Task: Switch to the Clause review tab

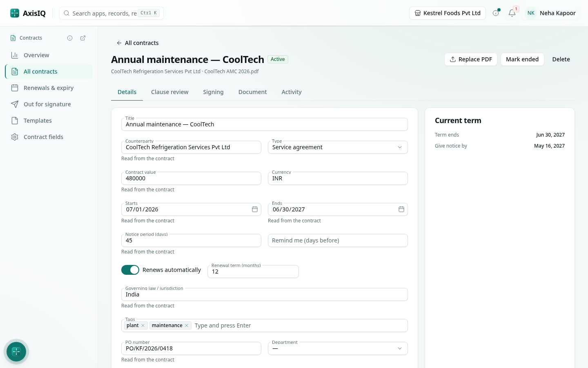Action: [170, 92]
